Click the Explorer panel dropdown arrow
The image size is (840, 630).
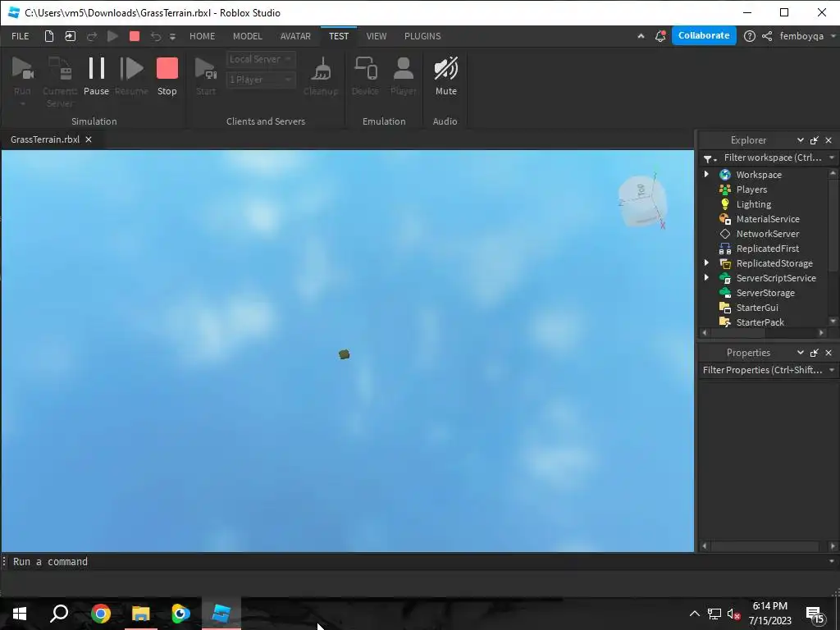800,139
